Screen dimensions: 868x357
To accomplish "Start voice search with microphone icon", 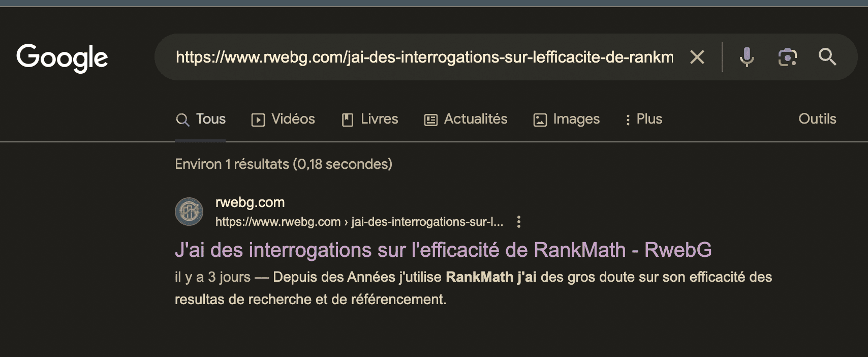I will tap(747, 57).
